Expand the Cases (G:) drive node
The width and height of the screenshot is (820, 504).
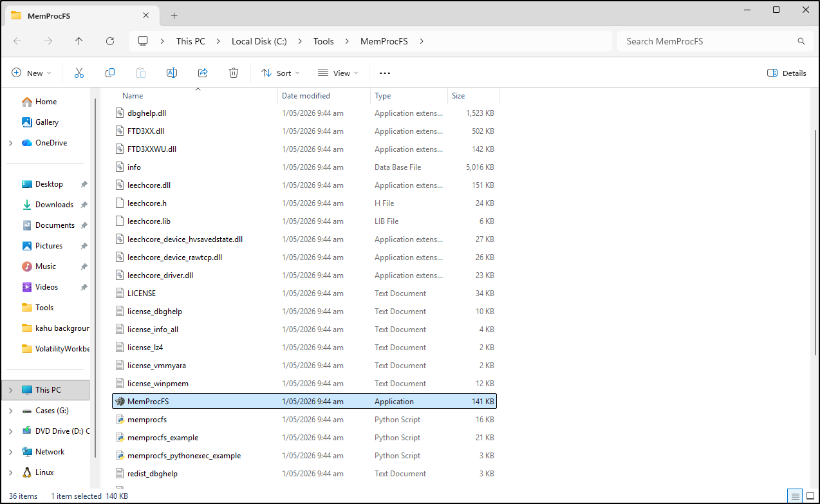[x=11, y=411]
